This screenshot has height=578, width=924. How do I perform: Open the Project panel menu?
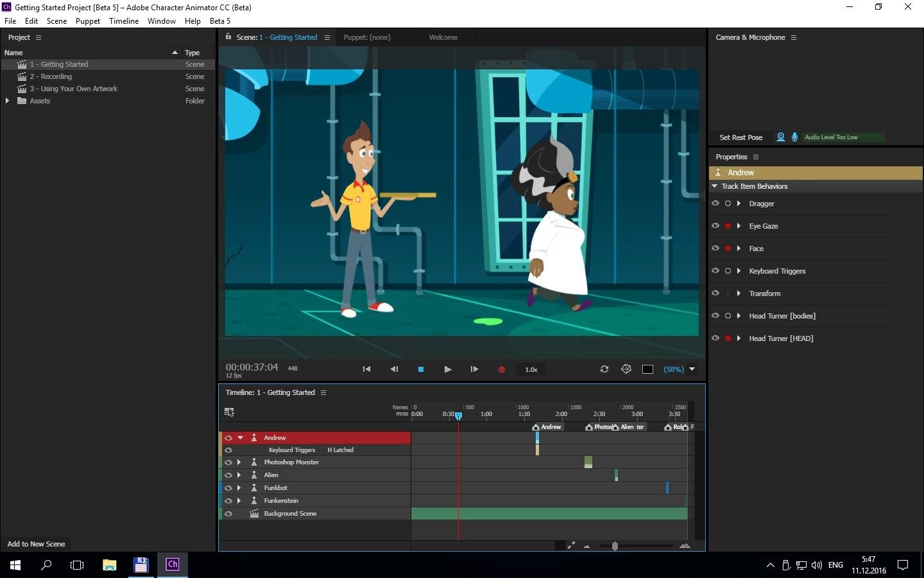(x=38, y=37)
